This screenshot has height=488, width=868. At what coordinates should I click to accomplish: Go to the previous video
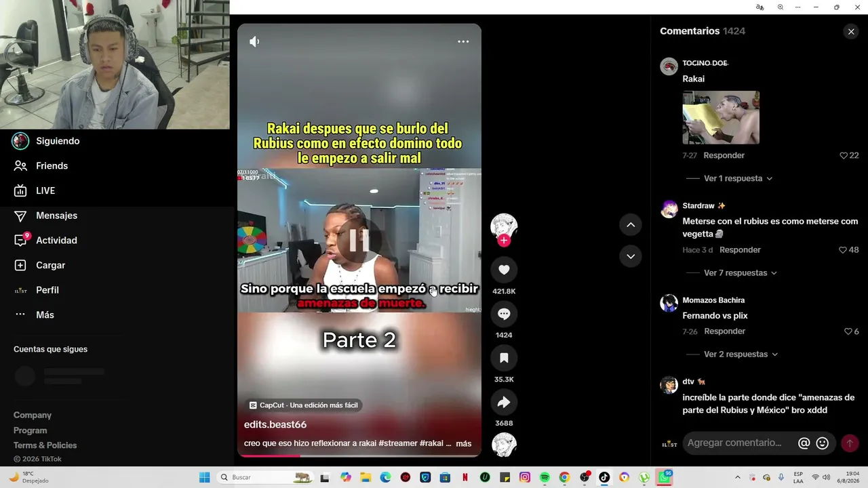click(631, 225)
